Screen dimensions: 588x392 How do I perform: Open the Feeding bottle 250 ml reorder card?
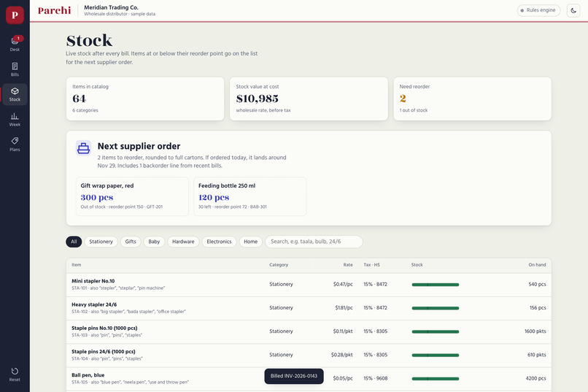pyautogui.click(x=250, y=196)
